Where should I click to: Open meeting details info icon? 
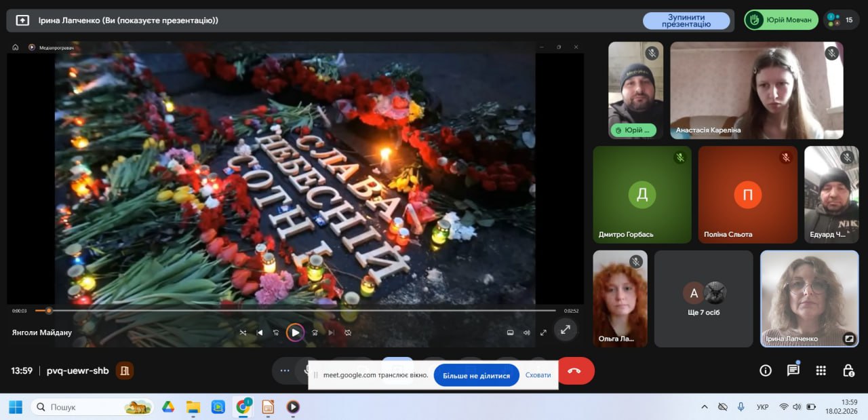pos(766,370)
